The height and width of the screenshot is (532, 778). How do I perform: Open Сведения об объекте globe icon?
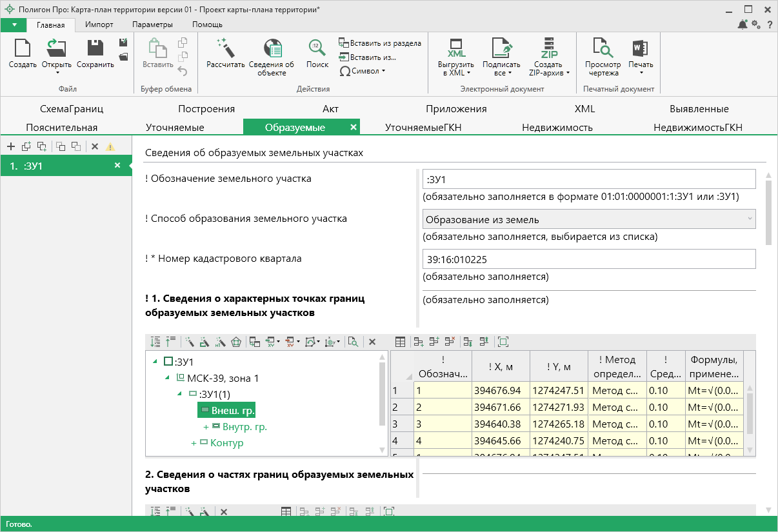tap(272, 48)
